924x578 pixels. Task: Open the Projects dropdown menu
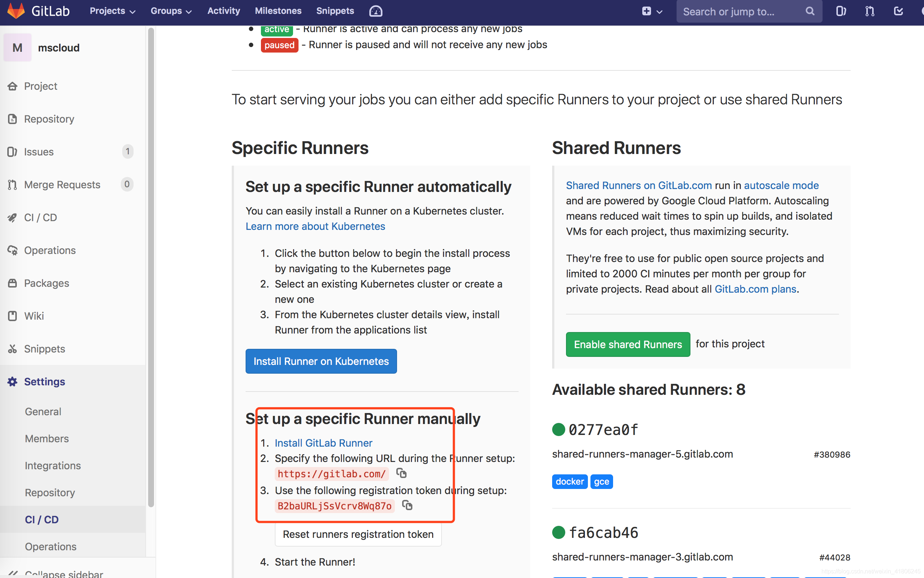click(x=112, y=11)
